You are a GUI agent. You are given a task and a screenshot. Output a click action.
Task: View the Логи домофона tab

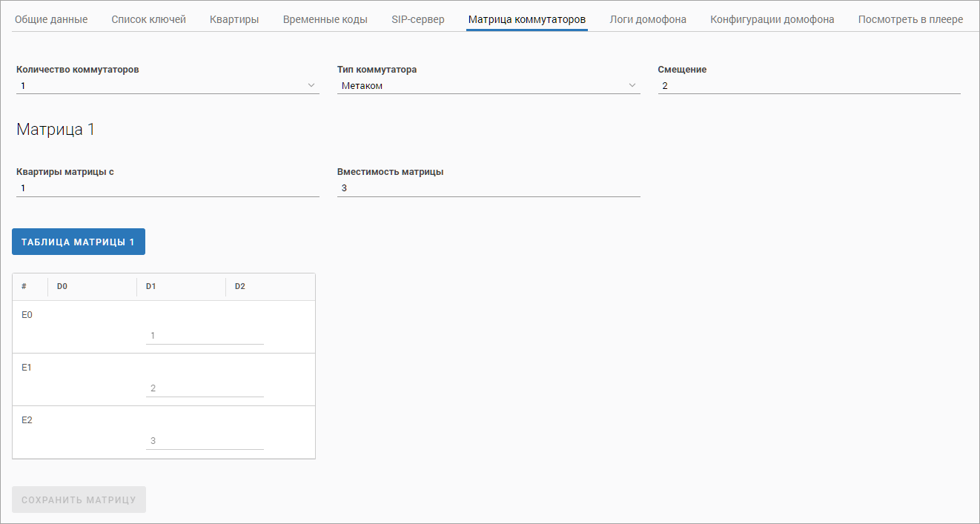pyautogui.click(x=648, y=19)
